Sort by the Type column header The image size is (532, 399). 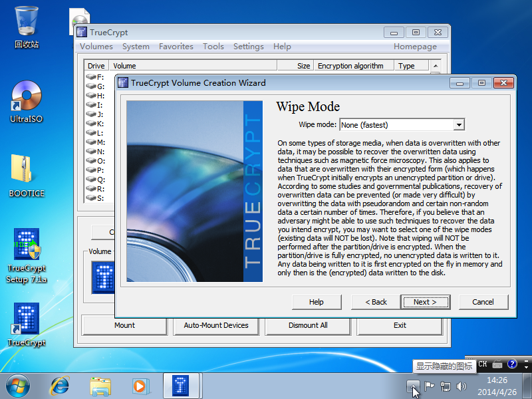pyautogui.click(x=412, y=65)
